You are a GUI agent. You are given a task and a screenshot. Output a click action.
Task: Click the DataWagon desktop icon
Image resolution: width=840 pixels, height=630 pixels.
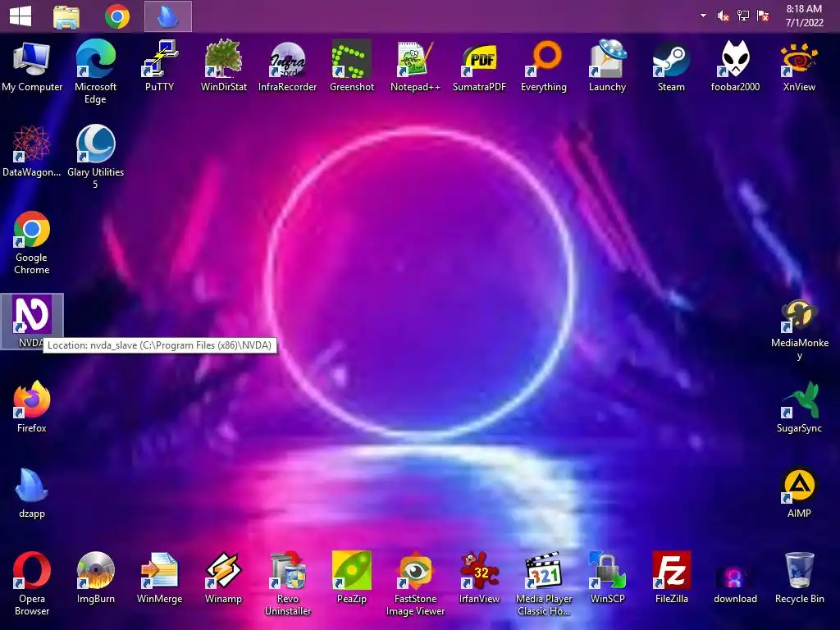click(x=32, y=151)
